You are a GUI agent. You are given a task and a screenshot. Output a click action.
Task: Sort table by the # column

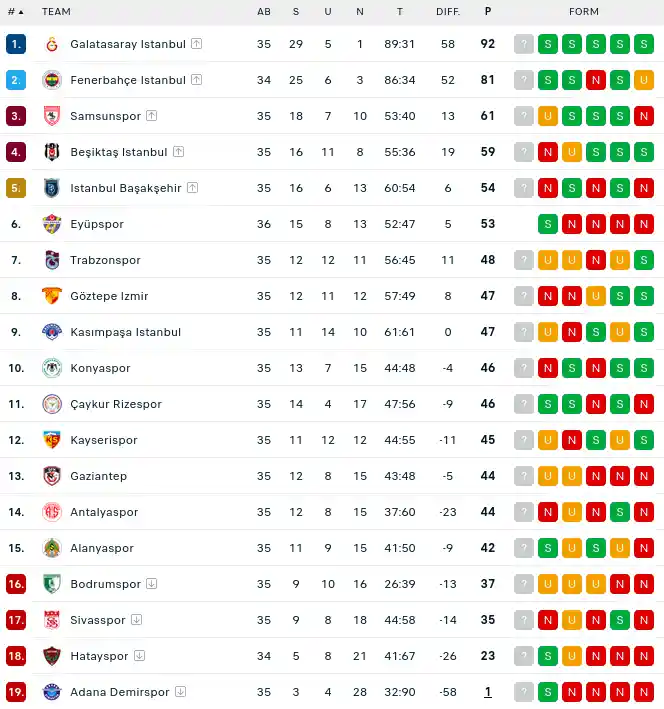tap(16, 12)
